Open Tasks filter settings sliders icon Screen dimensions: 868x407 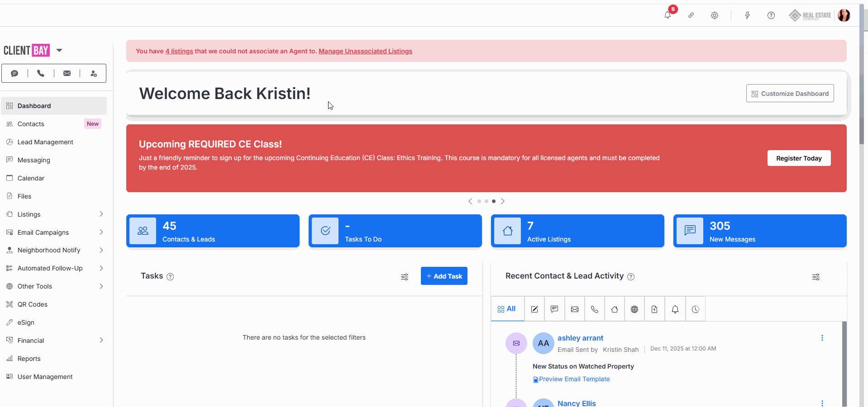coord(405,277)
